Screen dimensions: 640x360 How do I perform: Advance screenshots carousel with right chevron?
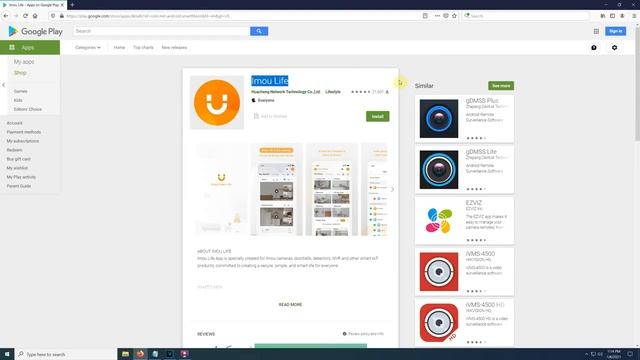(x=392, y=189)
